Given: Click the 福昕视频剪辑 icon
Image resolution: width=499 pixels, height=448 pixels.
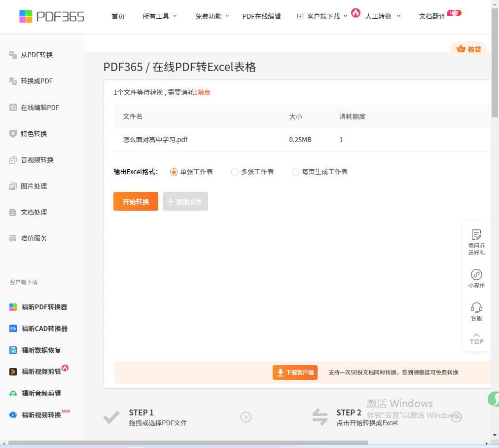Looking at the screenshot, I should click(x=13, y=372).
